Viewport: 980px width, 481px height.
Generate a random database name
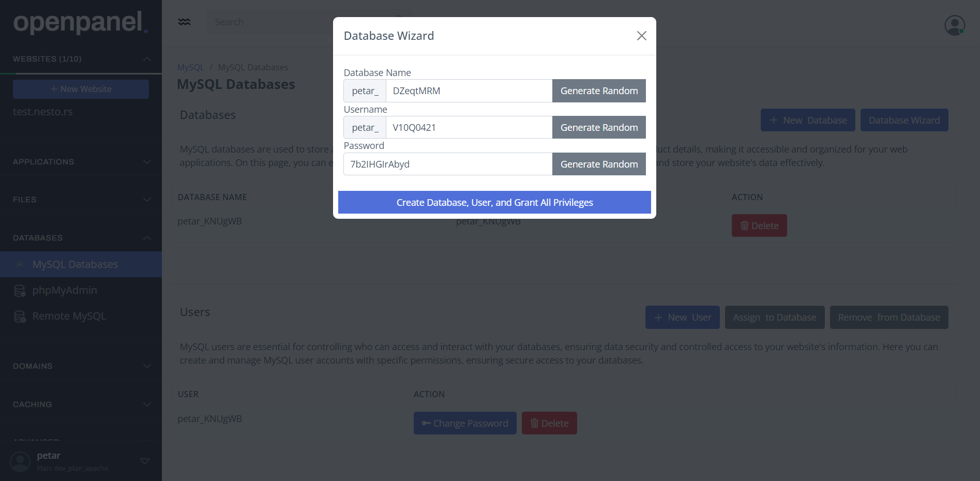pos(599,91)
